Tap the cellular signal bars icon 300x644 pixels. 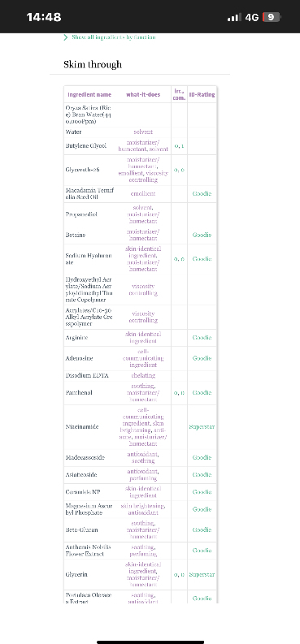(x=234, y=17)
